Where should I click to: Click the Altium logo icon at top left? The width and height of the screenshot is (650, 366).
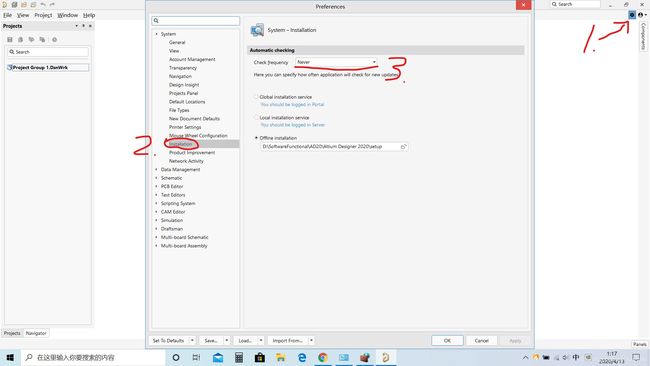pos(5,5)
